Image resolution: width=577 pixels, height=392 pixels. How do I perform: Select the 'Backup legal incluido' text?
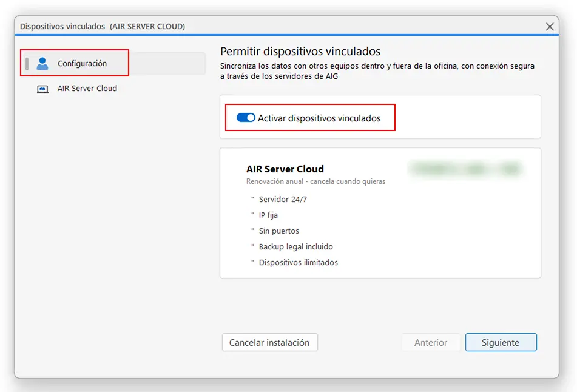point(296,247)
